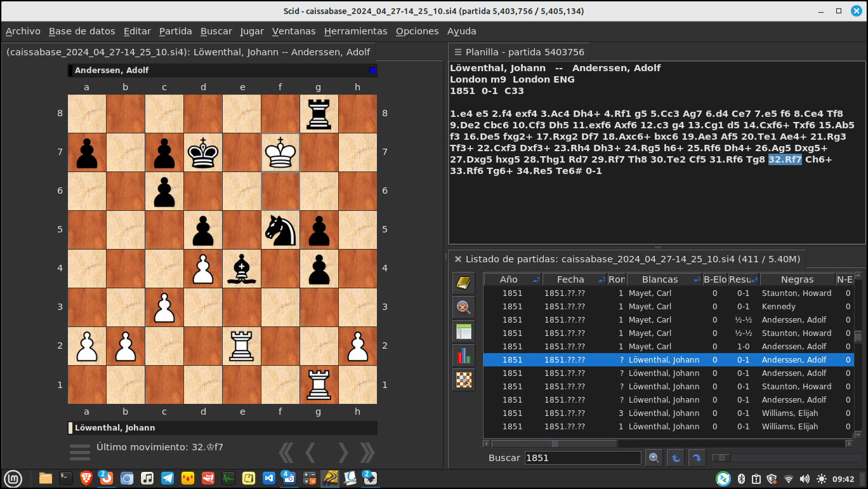This screenshot has height=489, width=868.
Task: Select the black knight on f5
Action: tap(280, 229)
